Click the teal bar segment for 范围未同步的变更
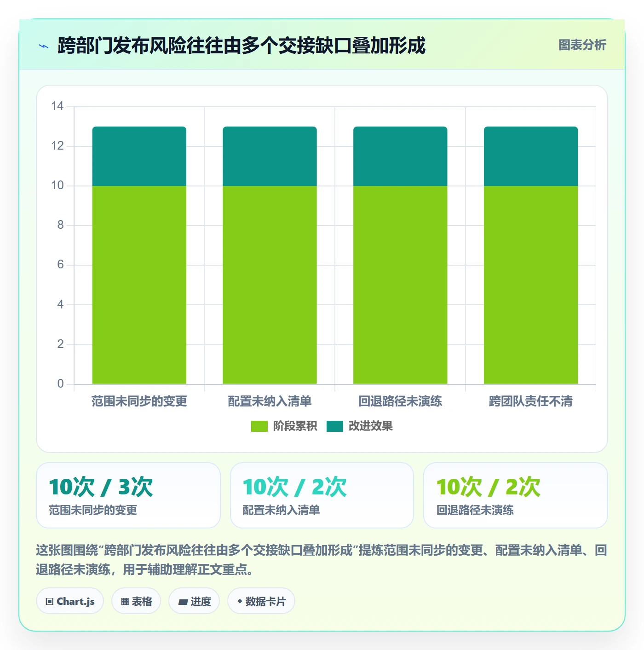Image resolution: width=644 pixels, height=650 pixels. 139,157
